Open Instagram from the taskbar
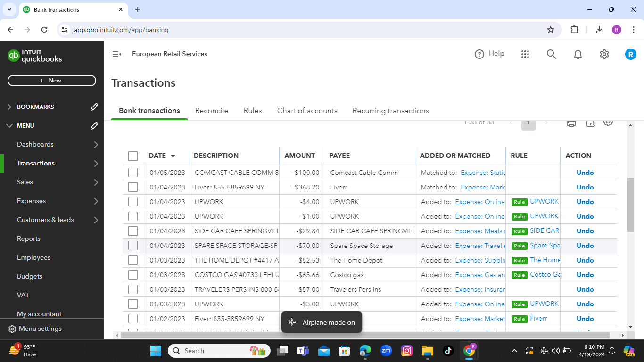 [x=406, y=351]
